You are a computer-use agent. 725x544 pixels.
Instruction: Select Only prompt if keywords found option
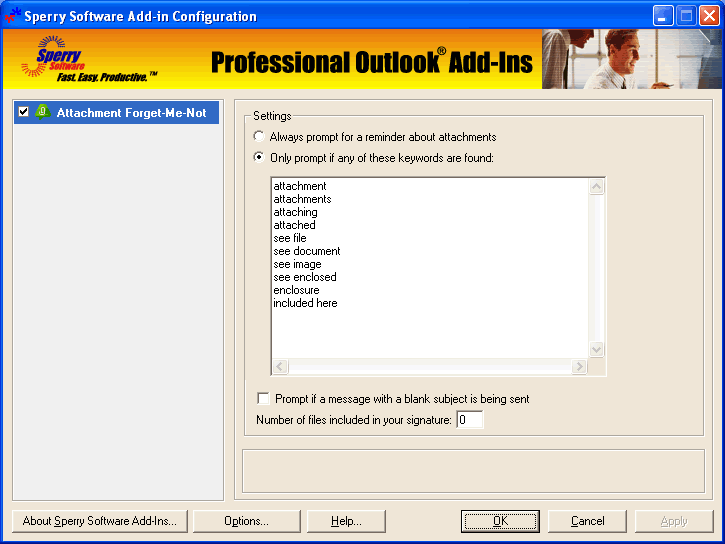[x=259, y=157]
